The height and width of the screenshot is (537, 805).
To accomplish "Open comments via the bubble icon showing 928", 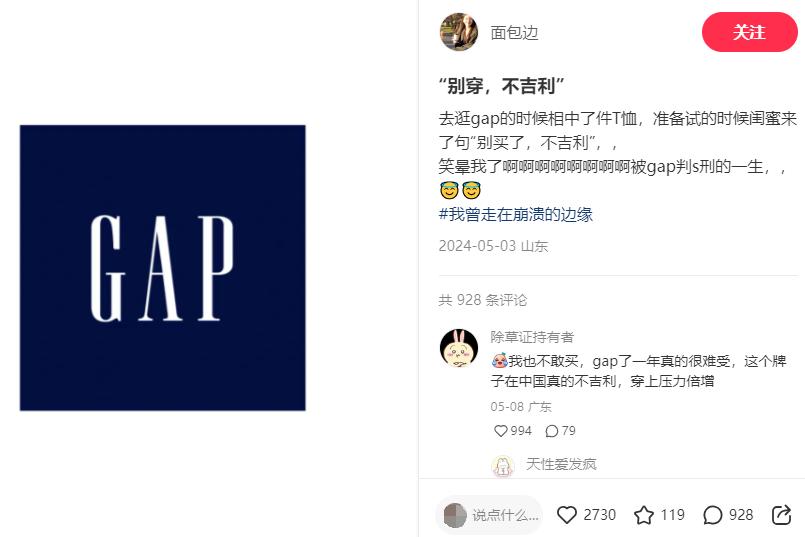I will click(712, 514).
